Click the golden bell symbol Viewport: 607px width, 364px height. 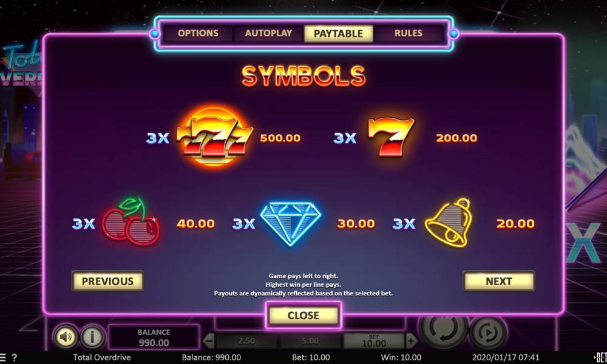click(449, 223)
